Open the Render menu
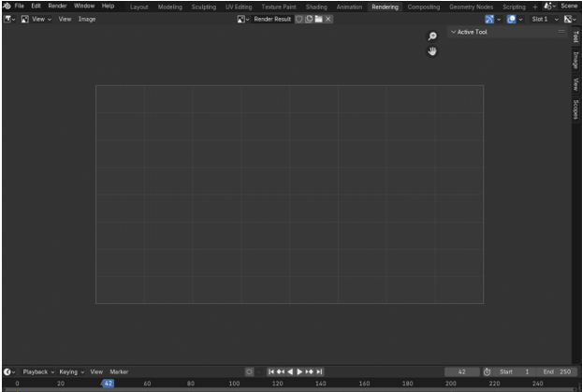This screenshot has height=392, width=582. click(x=57, y=7)
